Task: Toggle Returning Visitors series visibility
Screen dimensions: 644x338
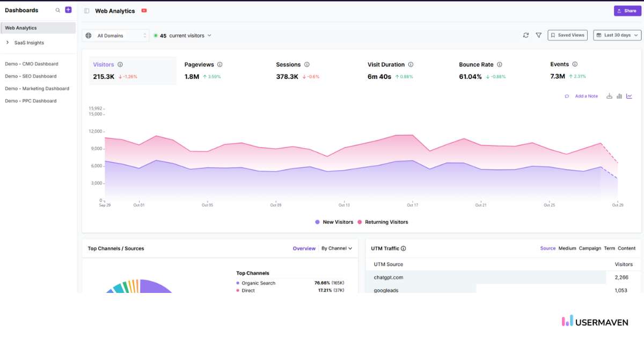Action: (x=389, y=222)
